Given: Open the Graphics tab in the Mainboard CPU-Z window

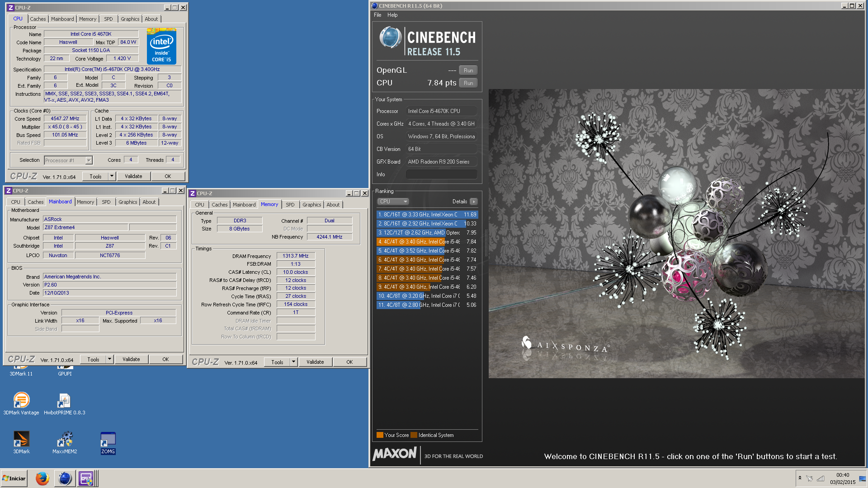Looking at the screenshot, I should pos(128,202).
